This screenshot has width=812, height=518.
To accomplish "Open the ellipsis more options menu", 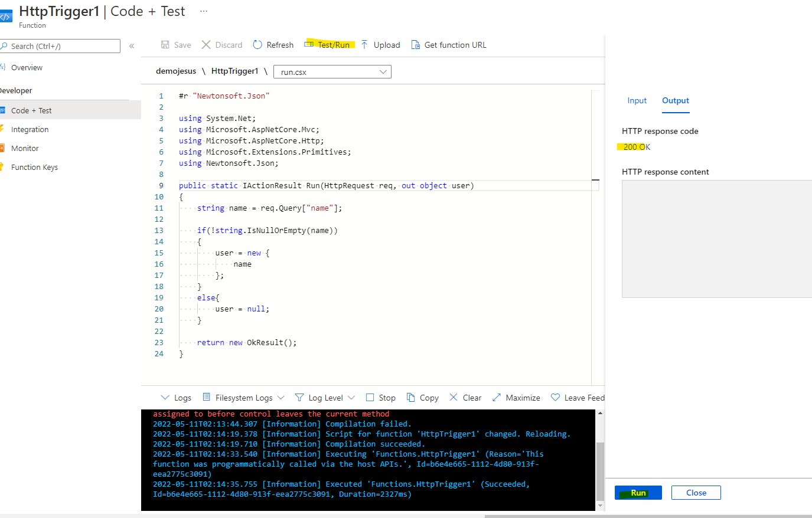I will (x=204, y=11).
